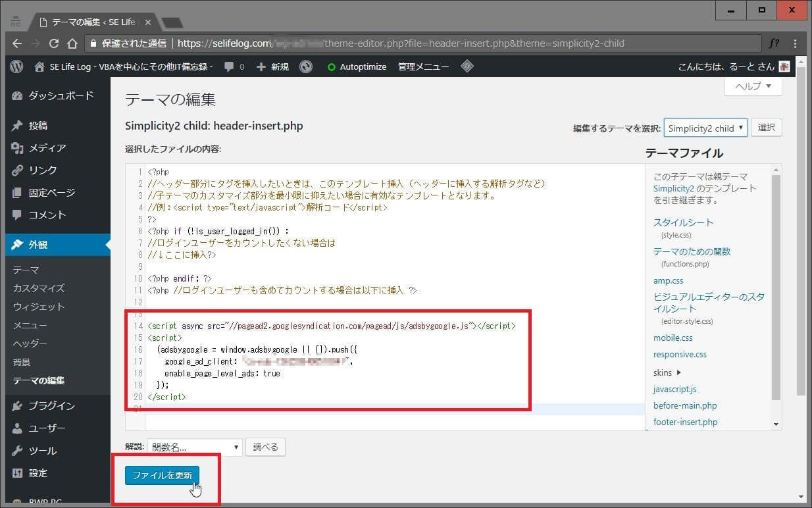The image size is (812, 508).
Task: Click the Autoptimize status circle icon
Action: (332, 67)
